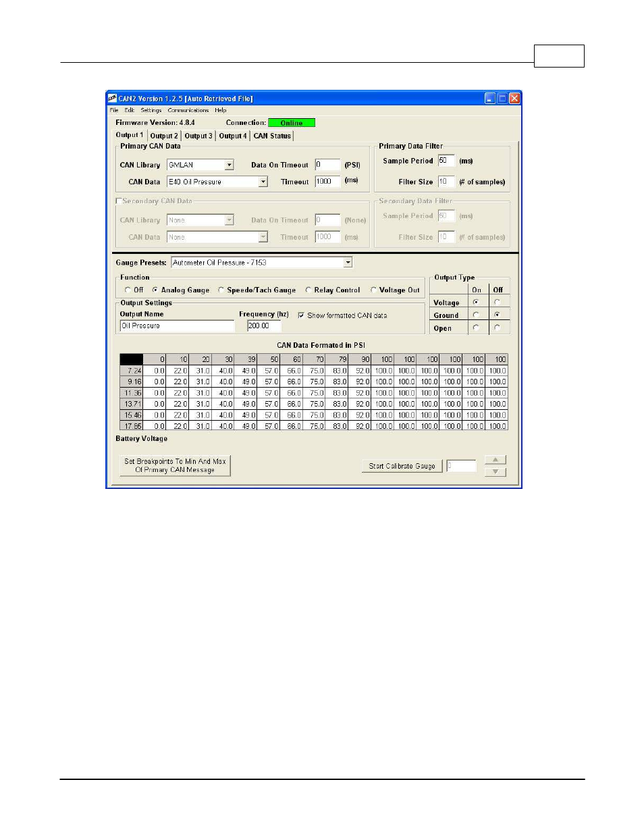The height and width of the screenshot is (834, 644).
Task: Select the Analog Gauge function option
Action: point(155,290)
